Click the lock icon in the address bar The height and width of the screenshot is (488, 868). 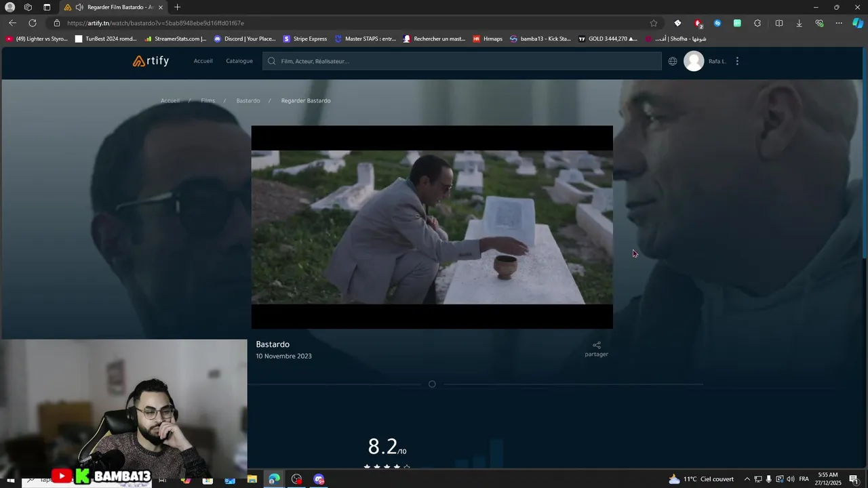(x=57, y=23)
